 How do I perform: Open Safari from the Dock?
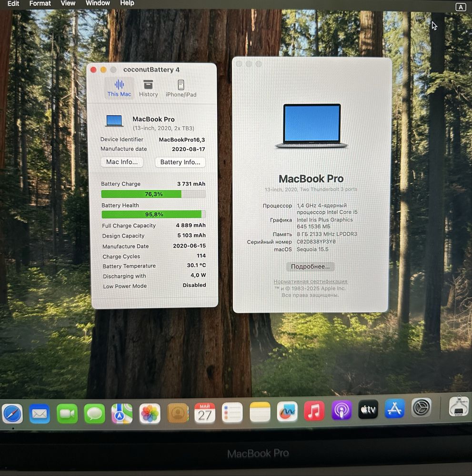point(12,413)
